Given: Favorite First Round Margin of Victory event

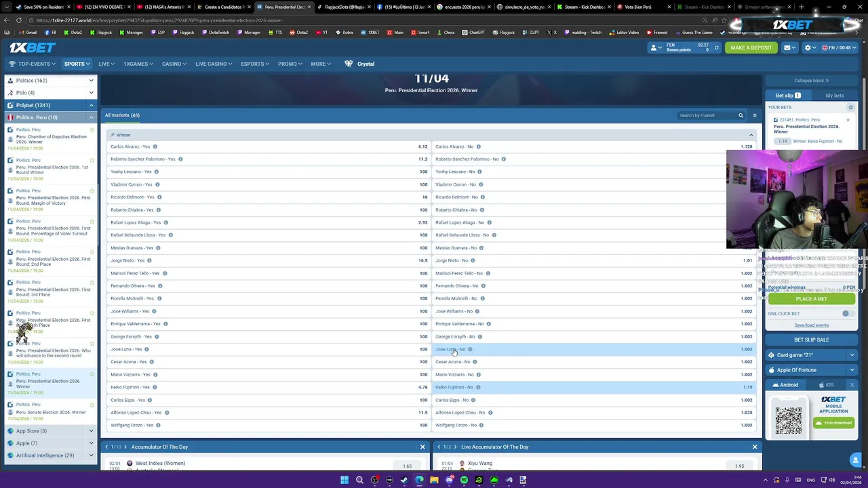Looking at the screenshot, I should tap(92, 190).
